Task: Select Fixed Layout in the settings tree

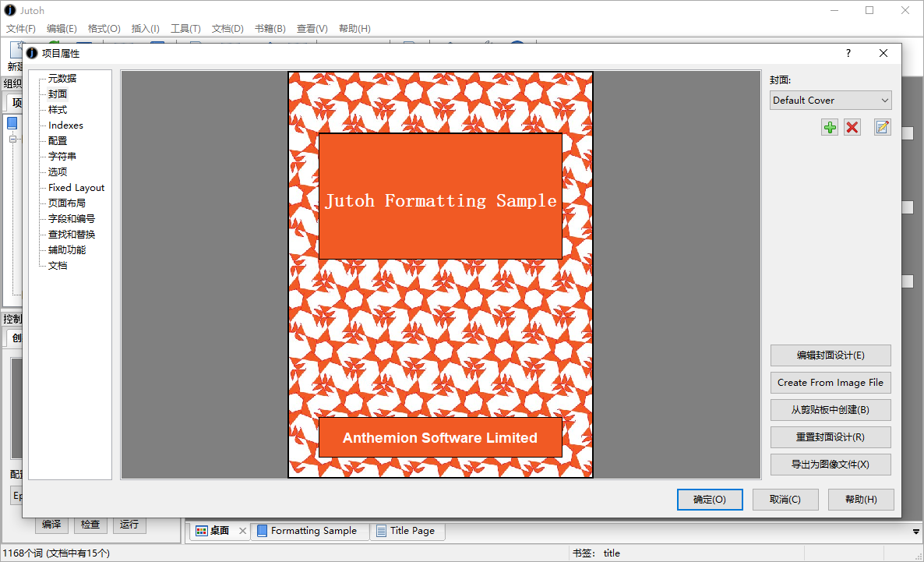Action: pos(76,188)
